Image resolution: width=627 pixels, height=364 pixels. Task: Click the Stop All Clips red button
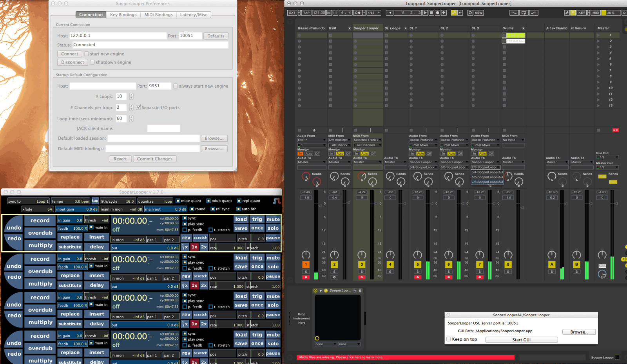tap(616, 130)
